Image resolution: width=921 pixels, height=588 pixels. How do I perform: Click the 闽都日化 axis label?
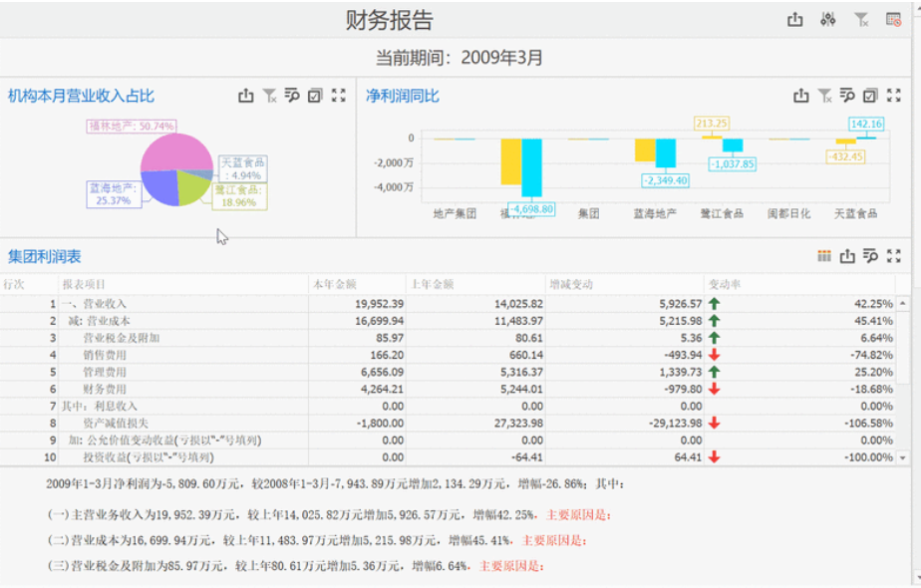788,214
